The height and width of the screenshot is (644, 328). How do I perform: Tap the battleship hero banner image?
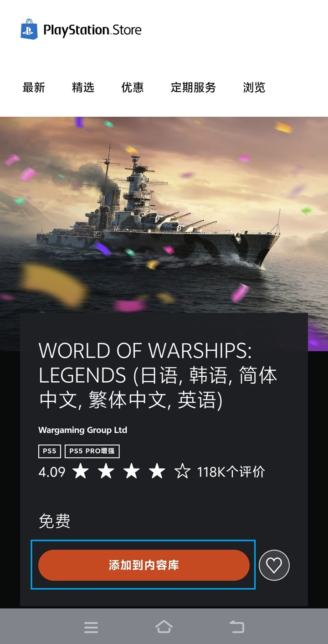164,214
